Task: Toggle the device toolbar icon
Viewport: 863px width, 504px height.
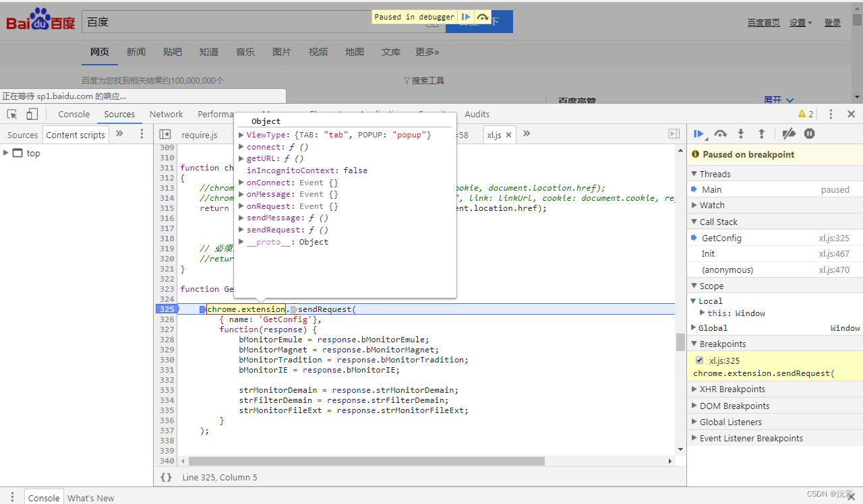Action: point(32,115)
